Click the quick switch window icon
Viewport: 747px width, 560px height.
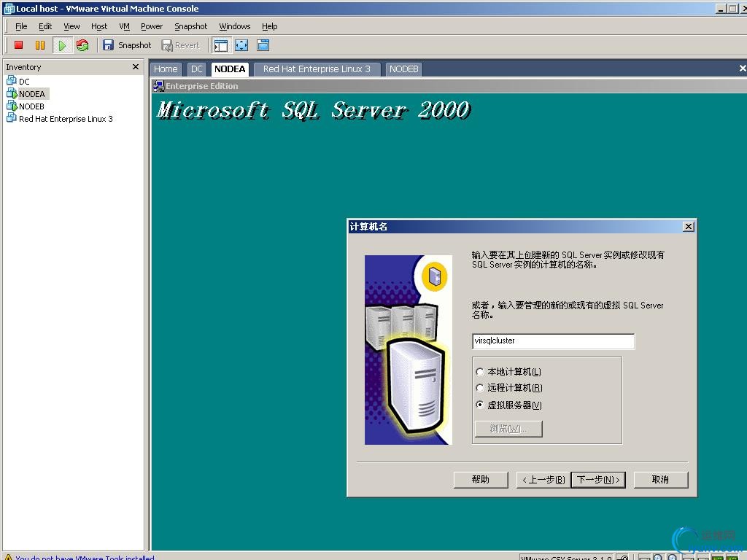coord(263,45)
